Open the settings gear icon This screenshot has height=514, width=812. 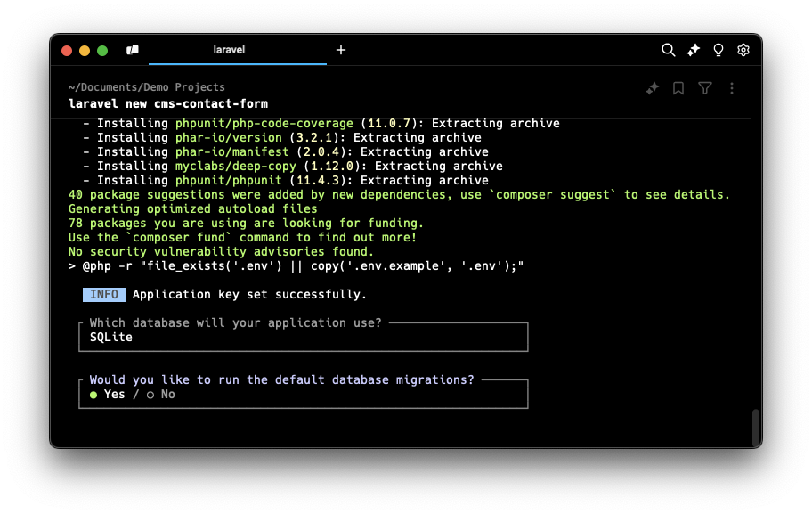[x=743, y=50]
